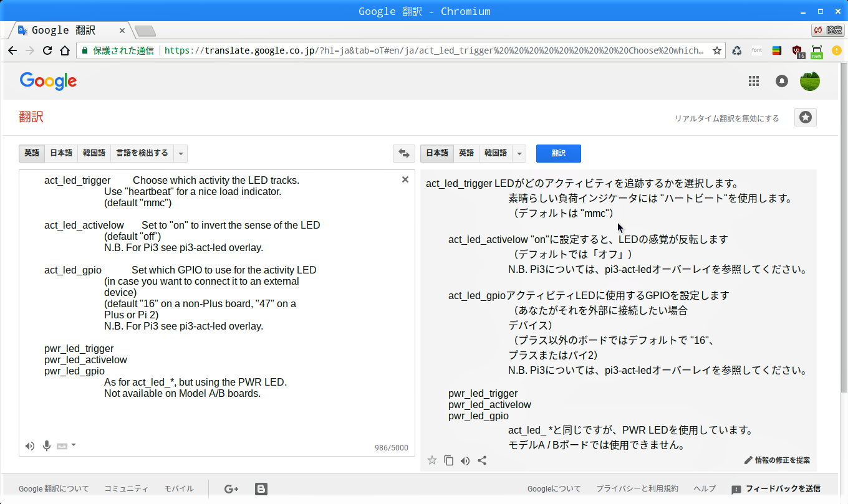This screenshot has height=504, width=848.
Task: Select 韓国語 as source language
Action: click(94, 153)
